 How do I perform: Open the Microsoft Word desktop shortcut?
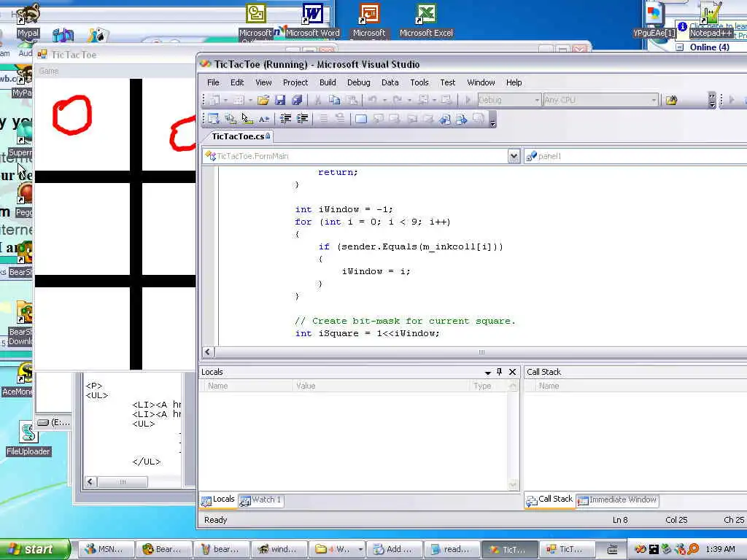point(312,20)
